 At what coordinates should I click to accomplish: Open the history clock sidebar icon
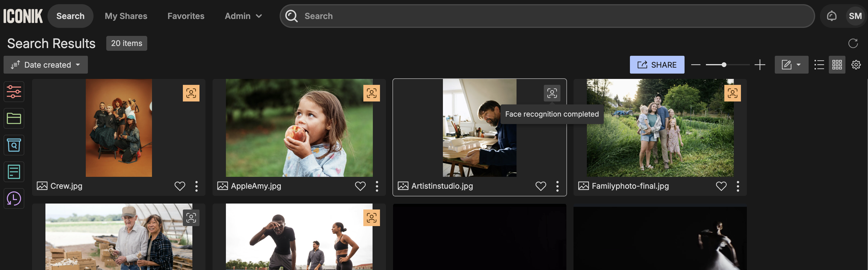pos(14,198)
